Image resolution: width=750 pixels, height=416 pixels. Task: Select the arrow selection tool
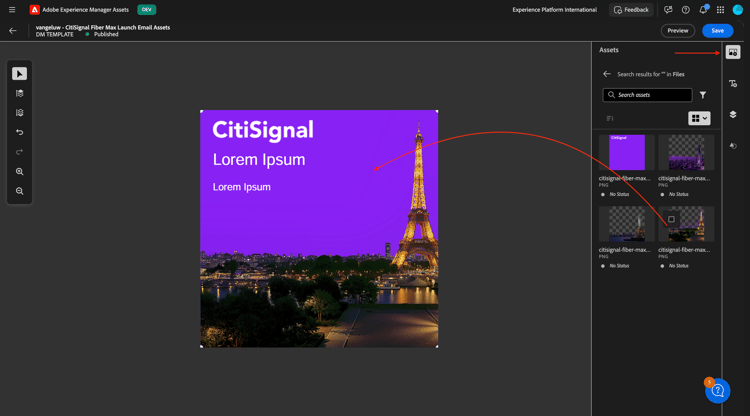(x=20, y=74)
